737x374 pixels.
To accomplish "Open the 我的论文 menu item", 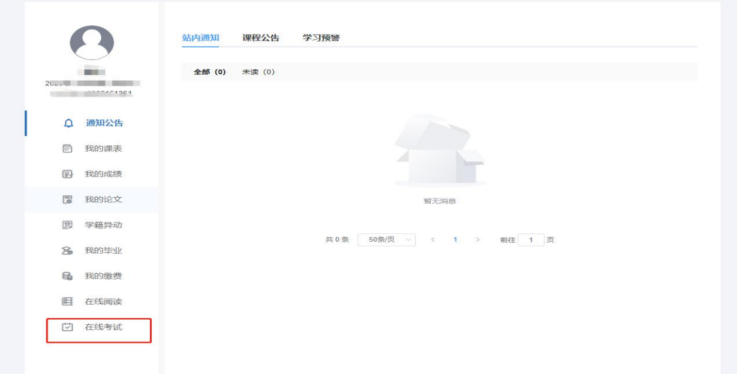I will [92, 199].
